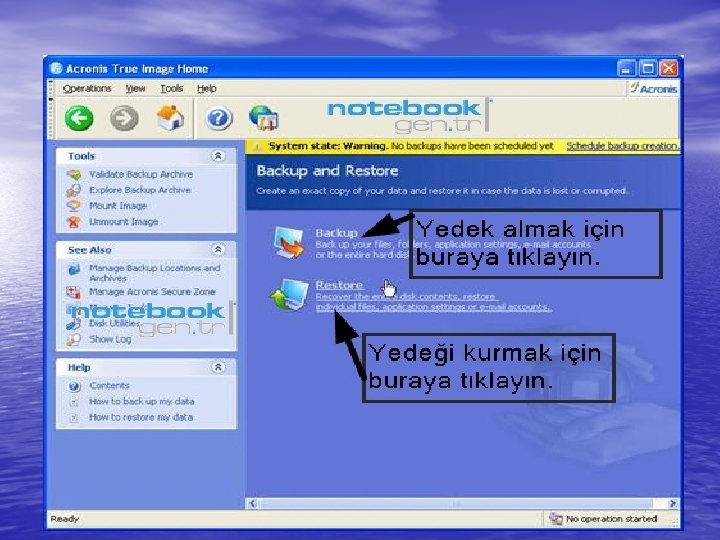The image size is (720, 540).
Task: Click the globe web update toolbar icon
Action: pos(264,118)
